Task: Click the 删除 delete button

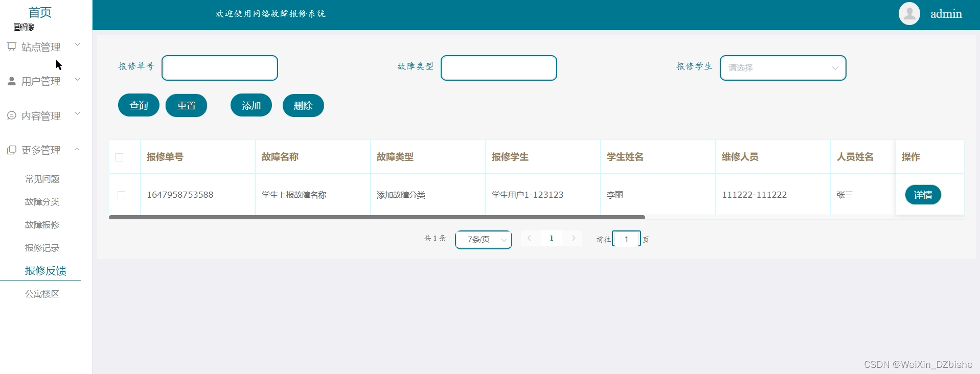Action: 303,105
